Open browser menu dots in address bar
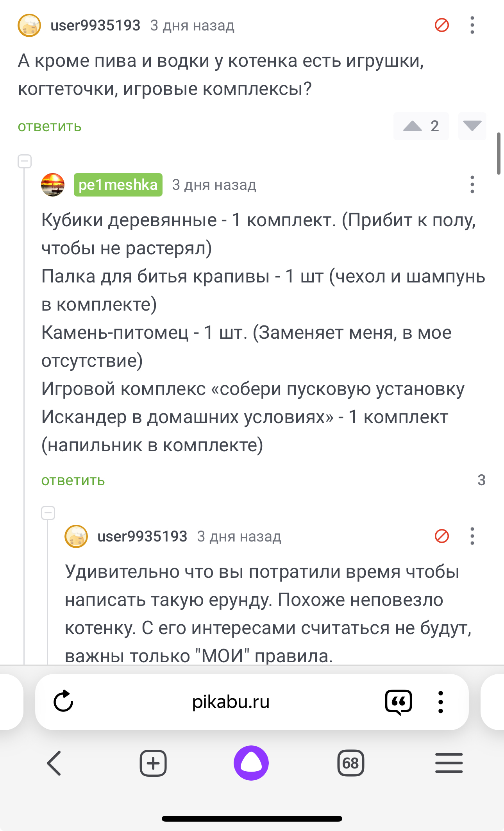 tap(440, 702)
